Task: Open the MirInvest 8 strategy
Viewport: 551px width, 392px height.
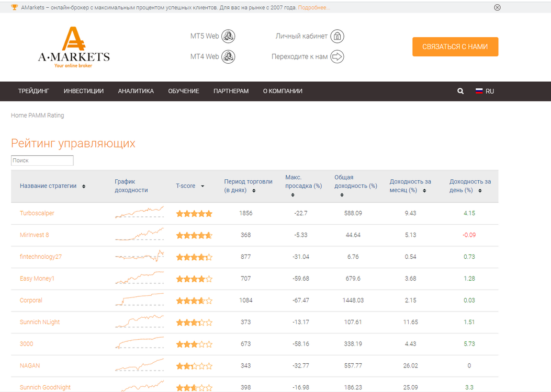Action: point(35,235)
